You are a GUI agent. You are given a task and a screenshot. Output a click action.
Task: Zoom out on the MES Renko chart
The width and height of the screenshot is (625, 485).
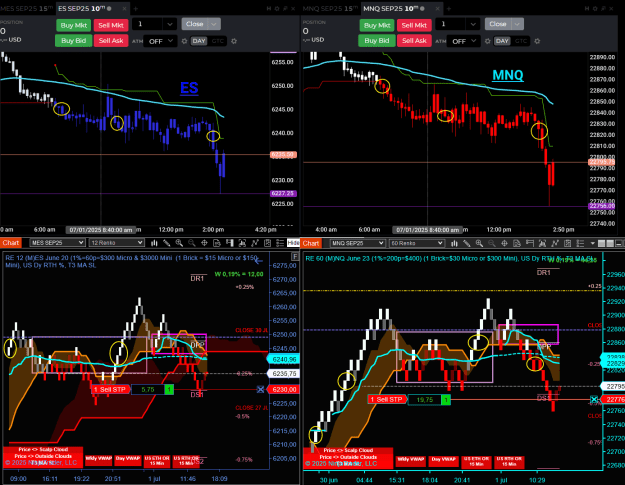tap(192, 243)
